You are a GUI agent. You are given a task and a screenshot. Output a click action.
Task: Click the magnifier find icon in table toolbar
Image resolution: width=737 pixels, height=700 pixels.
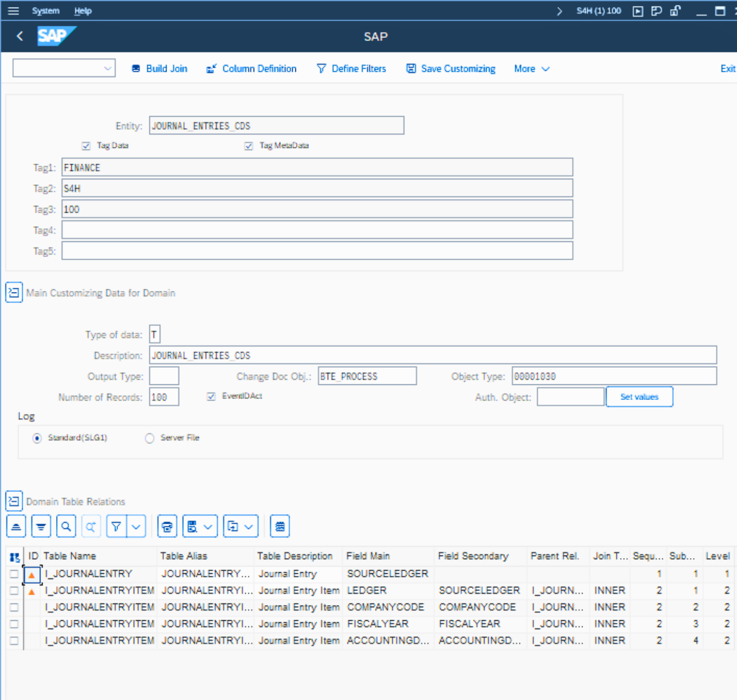click(66, 527)
